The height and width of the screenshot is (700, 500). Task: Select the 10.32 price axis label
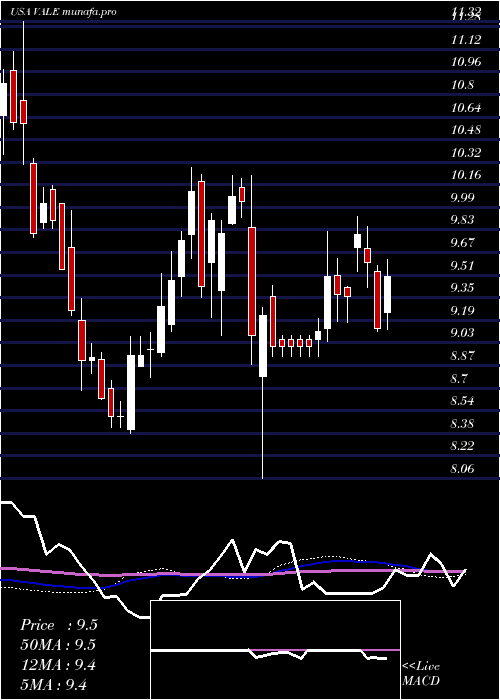pyautogui.click(x=466, y=153)
